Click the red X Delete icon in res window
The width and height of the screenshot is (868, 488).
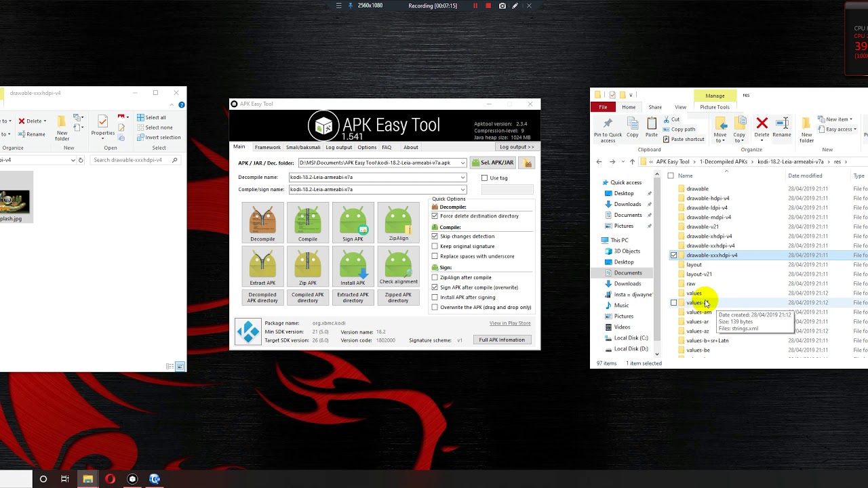coord(762,123)
